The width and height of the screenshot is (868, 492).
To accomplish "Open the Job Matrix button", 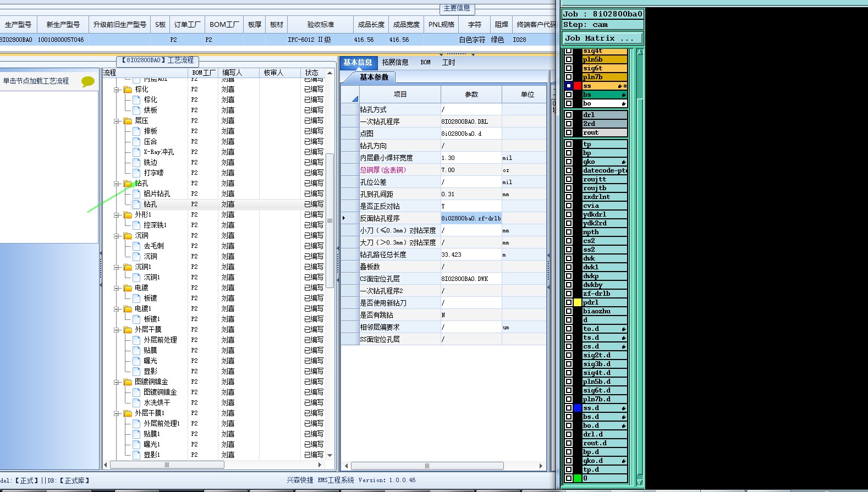I will pos(602,38).
